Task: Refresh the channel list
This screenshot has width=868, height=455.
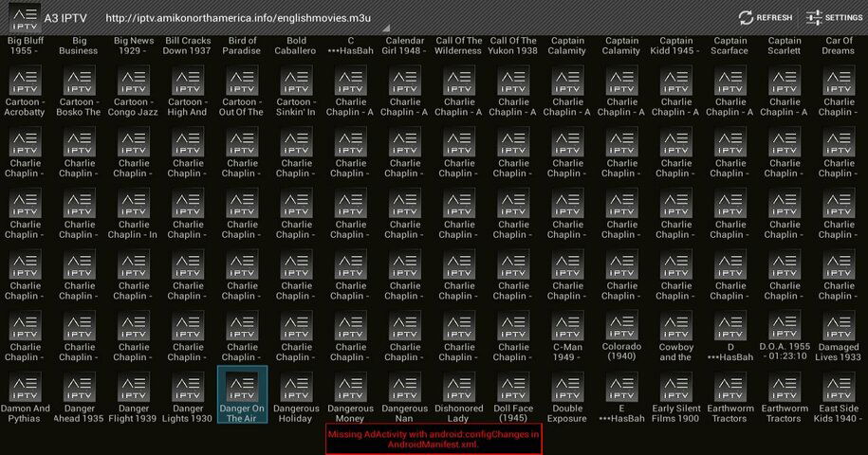Action: [x=766, y=18]
